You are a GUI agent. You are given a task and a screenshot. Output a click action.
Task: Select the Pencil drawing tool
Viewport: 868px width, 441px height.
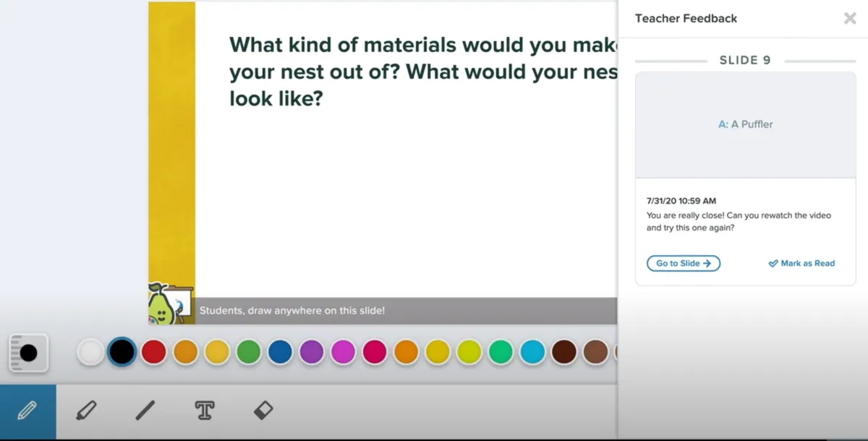tap(27, 411)
